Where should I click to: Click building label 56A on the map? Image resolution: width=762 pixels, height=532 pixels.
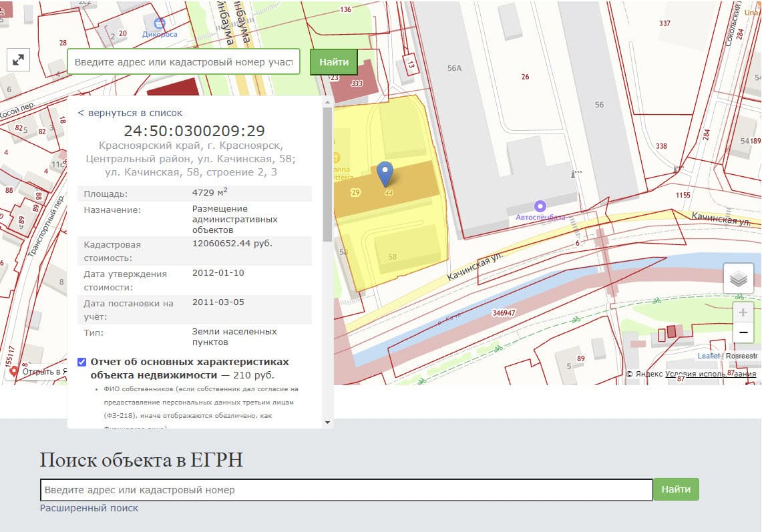tap(454, 68)
